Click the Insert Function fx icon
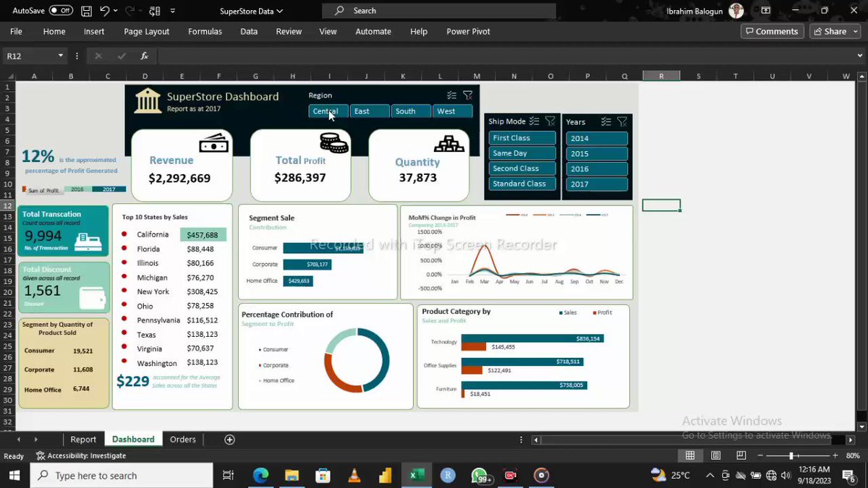The image size is (868, 488). click(144, 56)
